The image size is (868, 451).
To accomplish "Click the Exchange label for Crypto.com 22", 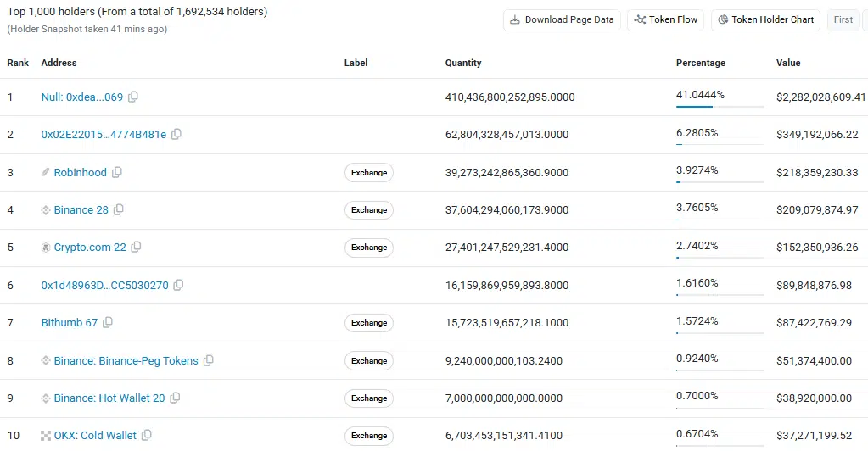I will [369, 248].
